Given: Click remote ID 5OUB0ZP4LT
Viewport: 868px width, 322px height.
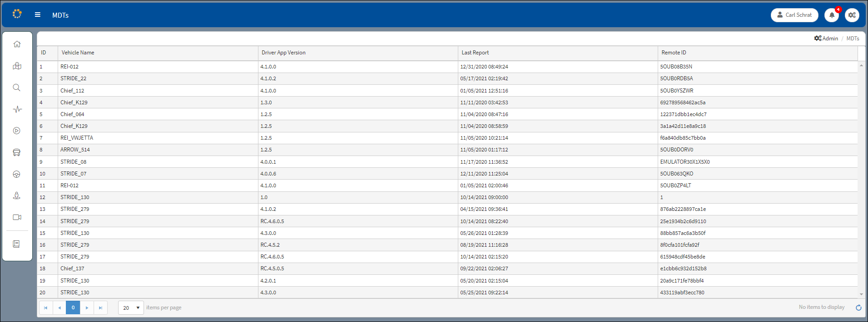Looking at the screenshot, I should pyautogui.click(x=758, y=185).
